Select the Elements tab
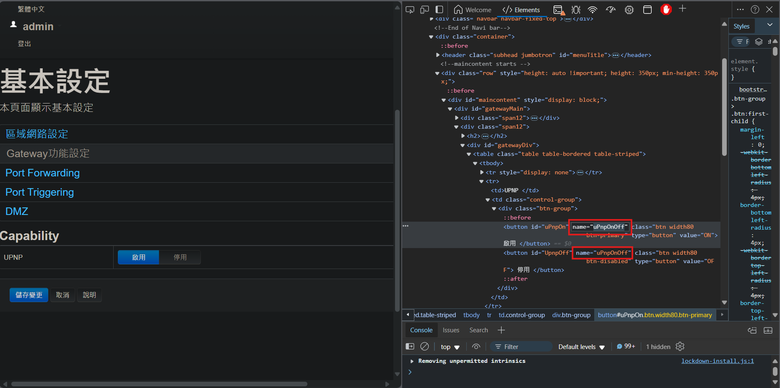Screen dimensions: 780x388 click(521, 9)
